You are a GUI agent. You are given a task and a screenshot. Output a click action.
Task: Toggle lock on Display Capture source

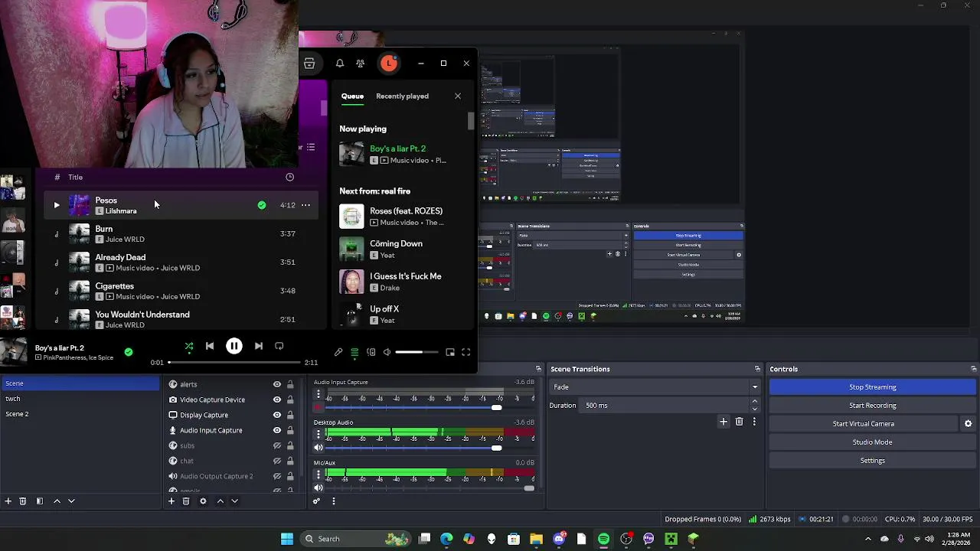point(290,415)
